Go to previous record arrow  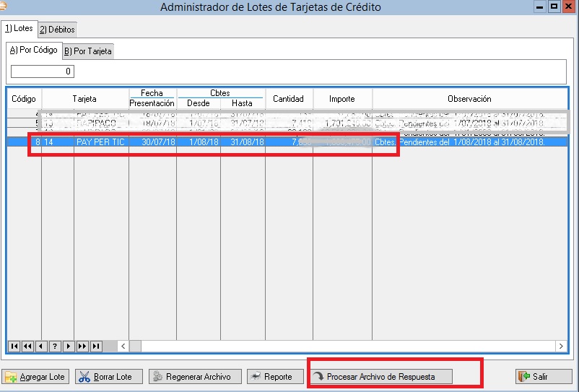click(x=42, y=347)
